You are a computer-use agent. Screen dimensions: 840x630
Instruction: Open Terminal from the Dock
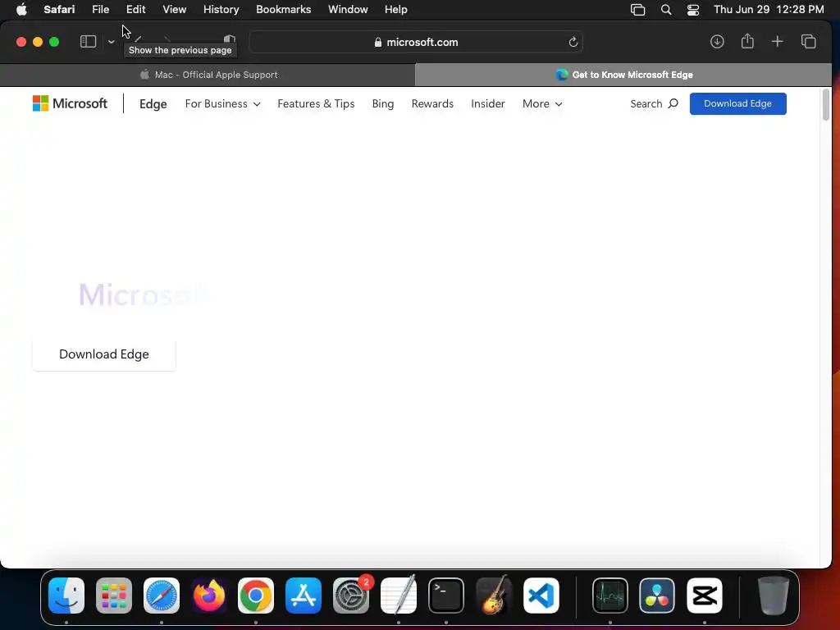(445, 596)
